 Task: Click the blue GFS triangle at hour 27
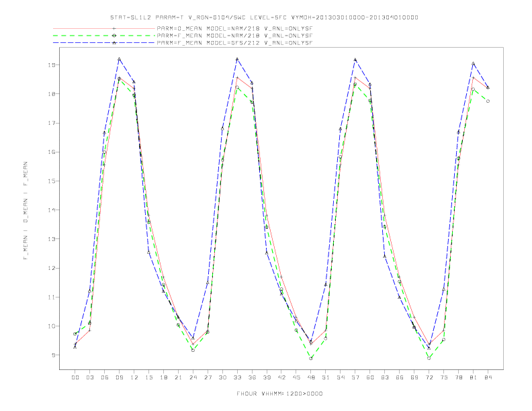208,283
